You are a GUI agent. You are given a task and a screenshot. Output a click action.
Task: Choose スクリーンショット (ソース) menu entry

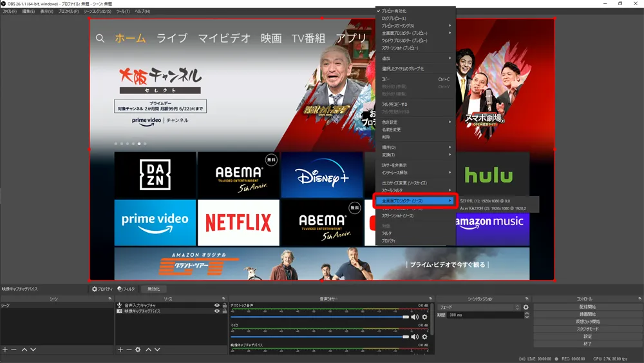click(x=415, y=216)
